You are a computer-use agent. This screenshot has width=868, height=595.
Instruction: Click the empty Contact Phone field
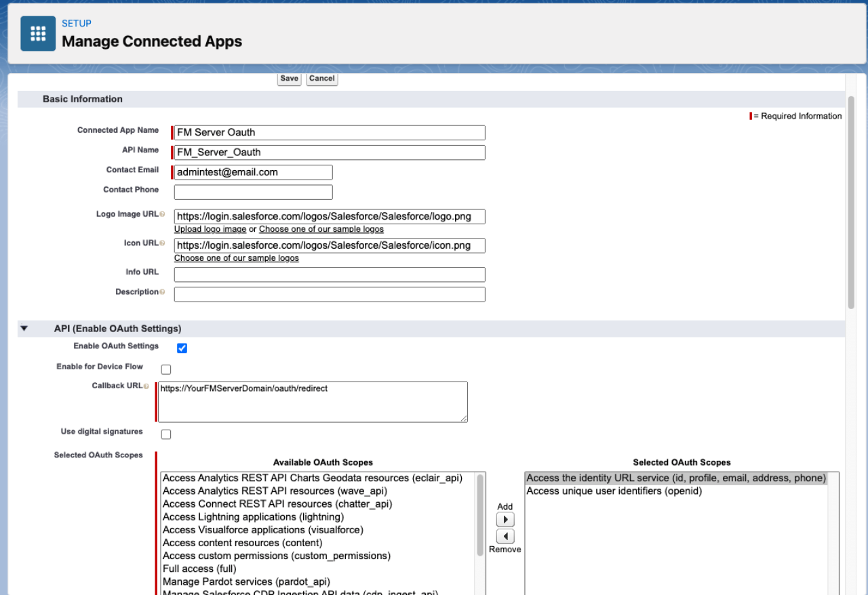(x=254, y=192)
